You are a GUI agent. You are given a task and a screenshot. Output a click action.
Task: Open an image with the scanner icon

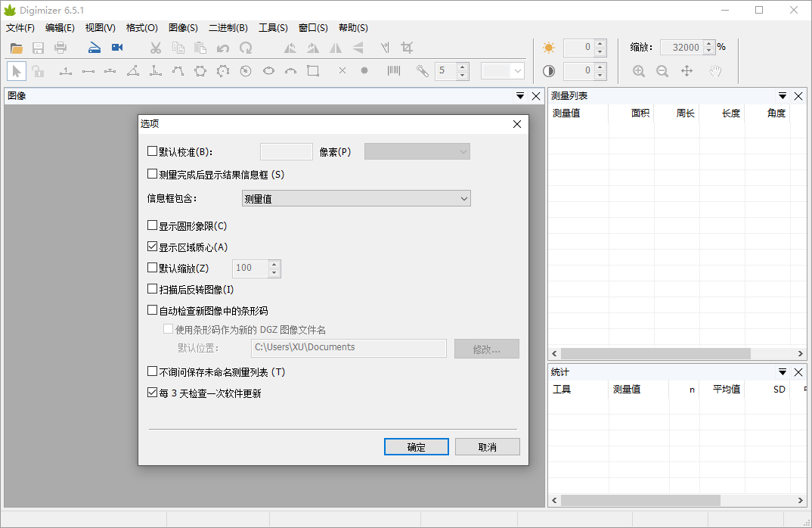94,47
